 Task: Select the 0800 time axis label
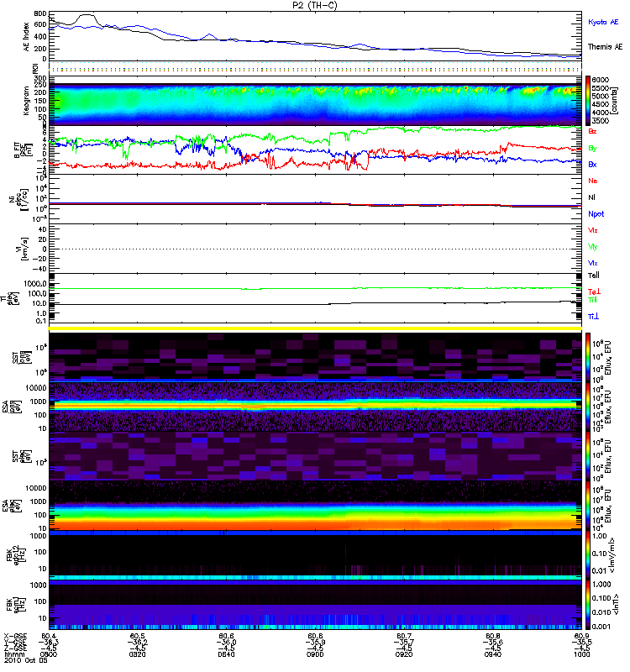(48, 654)
